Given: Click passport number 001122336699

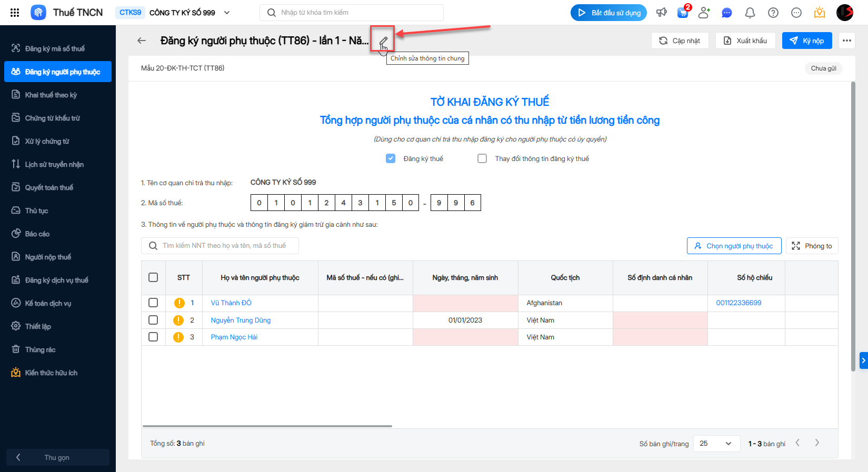Looking at the screenshot, I should [x=739, y=303].
